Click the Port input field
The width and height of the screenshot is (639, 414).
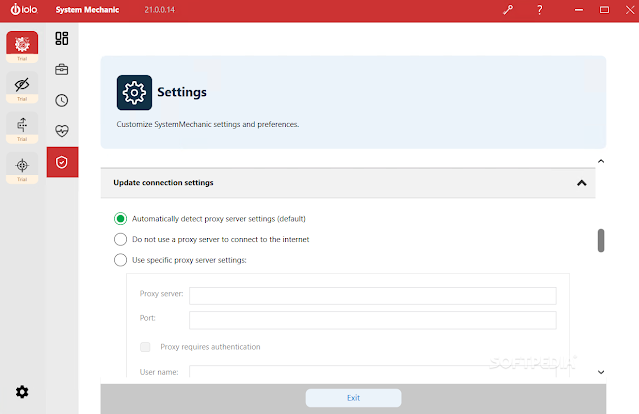372,320
